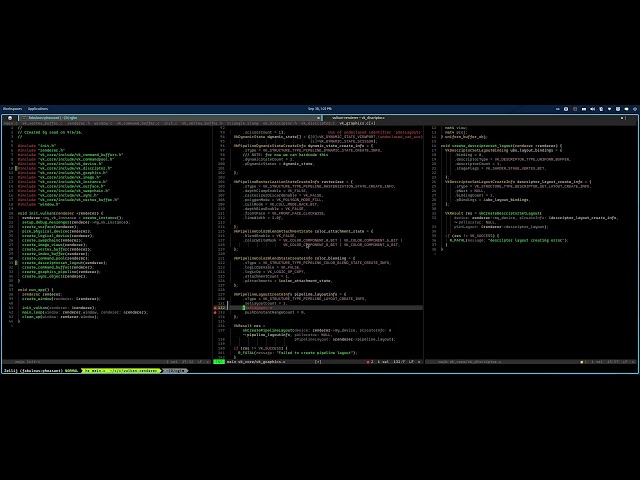640x480 pixels.
Task: Click the volume speaker icon in system tray
Action: (592, 109)
